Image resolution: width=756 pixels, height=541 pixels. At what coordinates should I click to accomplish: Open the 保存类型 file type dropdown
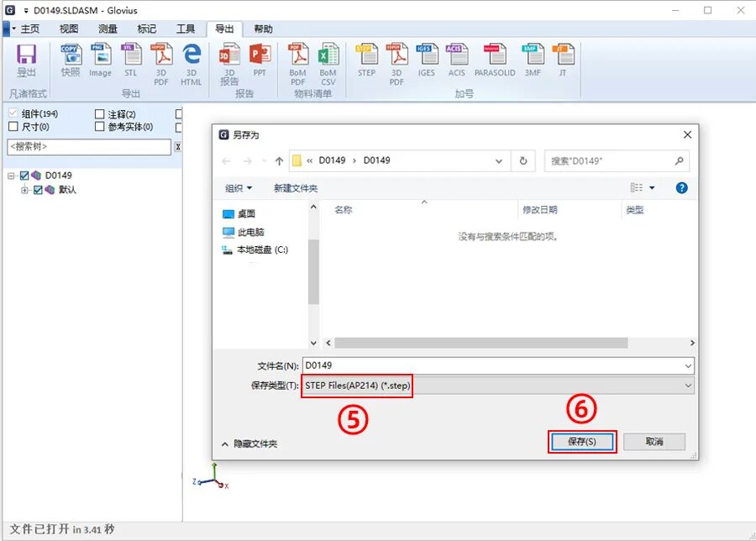coord(687,386)
